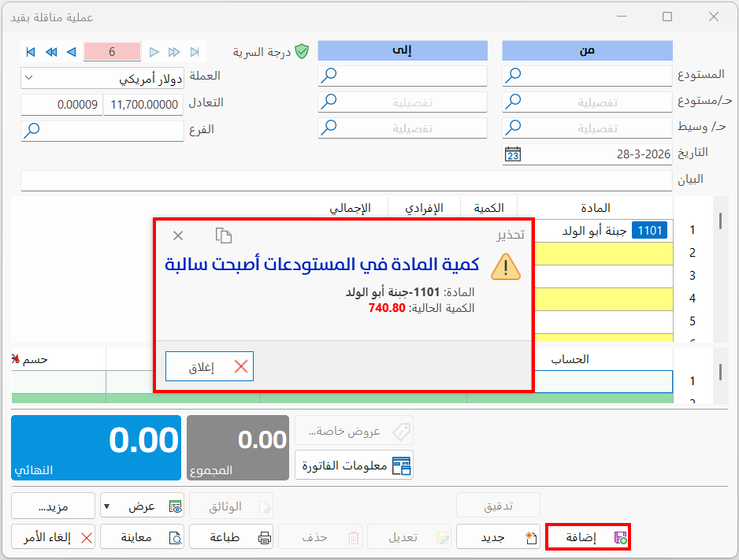This screenshot has width=739, height=560.
Task: Click the البيان description field
Action: coord(347,181)
